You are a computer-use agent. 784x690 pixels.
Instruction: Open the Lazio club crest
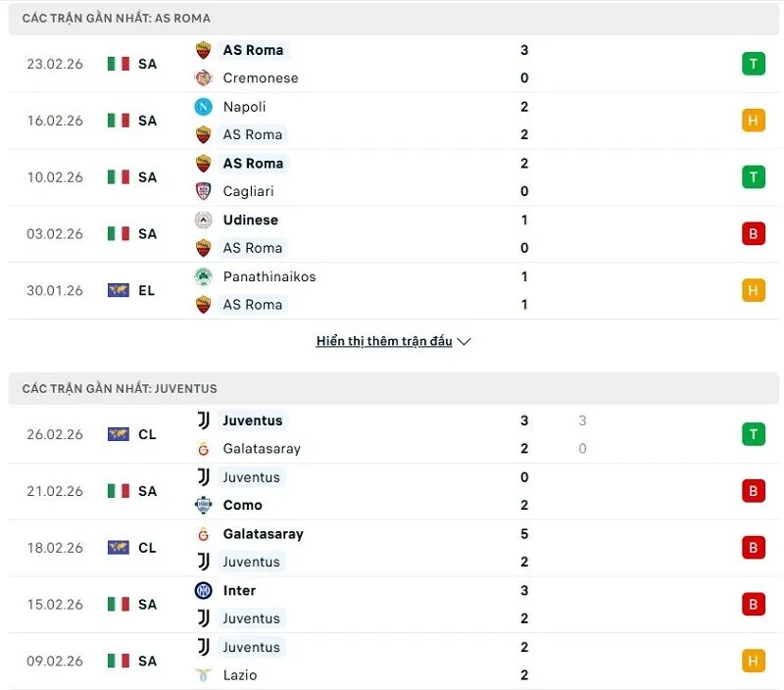pyautogui.click(x=204, y=674)
